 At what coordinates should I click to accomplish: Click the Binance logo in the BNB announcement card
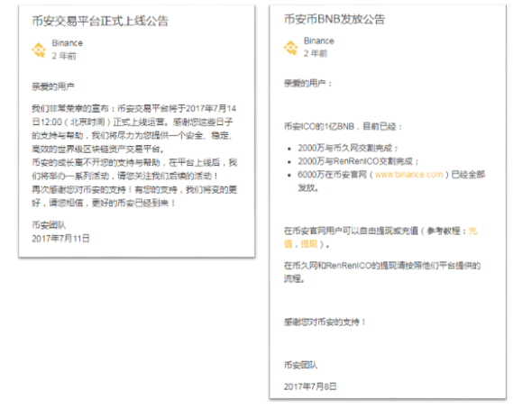click(x=290, y=48)
